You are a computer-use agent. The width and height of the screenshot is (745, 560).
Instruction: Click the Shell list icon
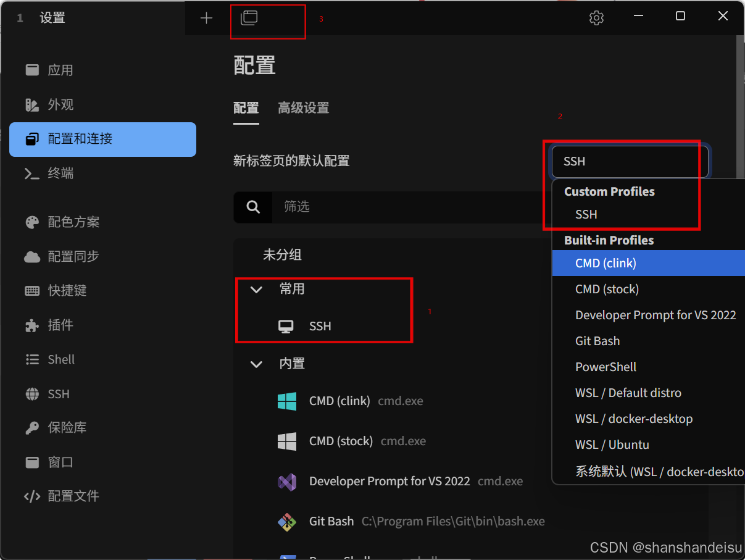point(32,359)
